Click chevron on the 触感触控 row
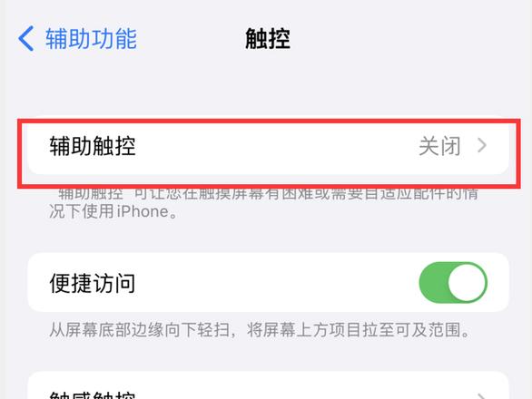532x399 pixels. 482,396
